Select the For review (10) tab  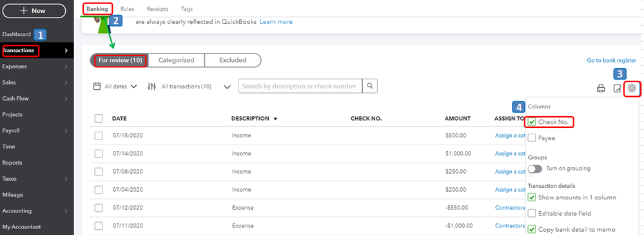[120, 60]
